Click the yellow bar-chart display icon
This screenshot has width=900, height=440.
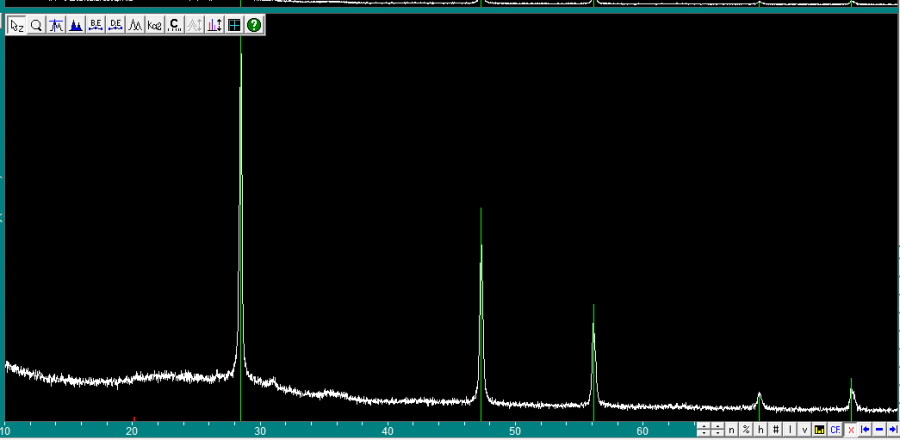point(819,429)
